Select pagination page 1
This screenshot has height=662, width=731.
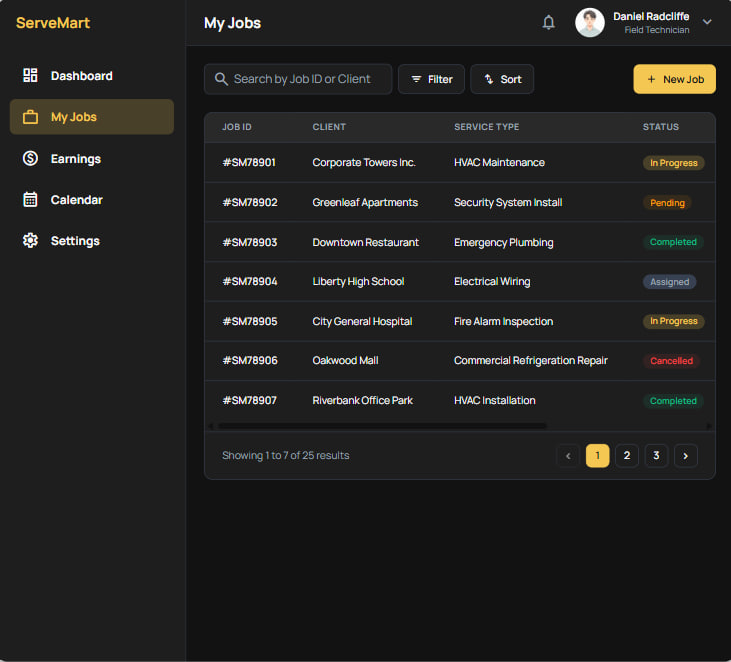[597, 455]
